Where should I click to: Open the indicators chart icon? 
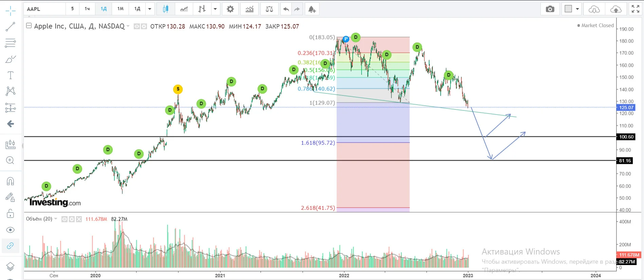point(250,9)
